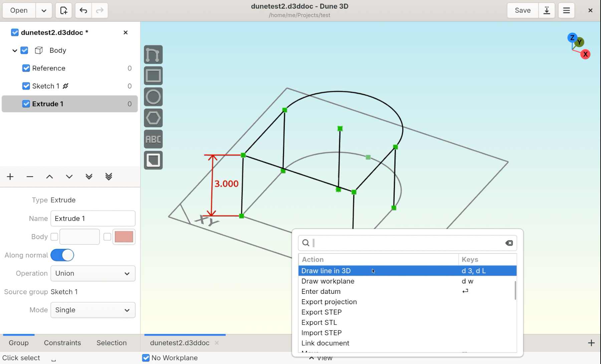The height and width of the screenshot is (364, 601).
Task: Choose Enter datum action
Action: pyautogui.click(x=407, y=292)
